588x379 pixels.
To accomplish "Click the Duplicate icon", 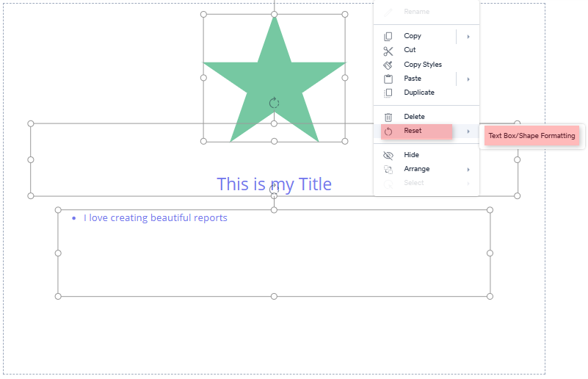I will pos(388,93).
